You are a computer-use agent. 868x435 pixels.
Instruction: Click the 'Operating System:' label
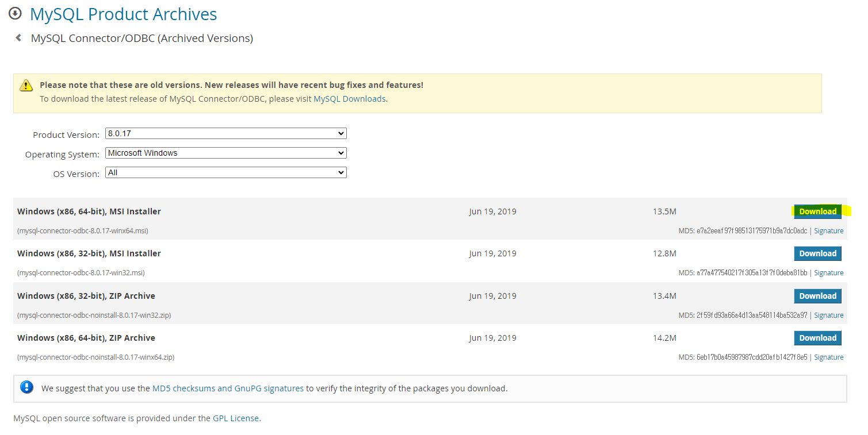[62, 155]
